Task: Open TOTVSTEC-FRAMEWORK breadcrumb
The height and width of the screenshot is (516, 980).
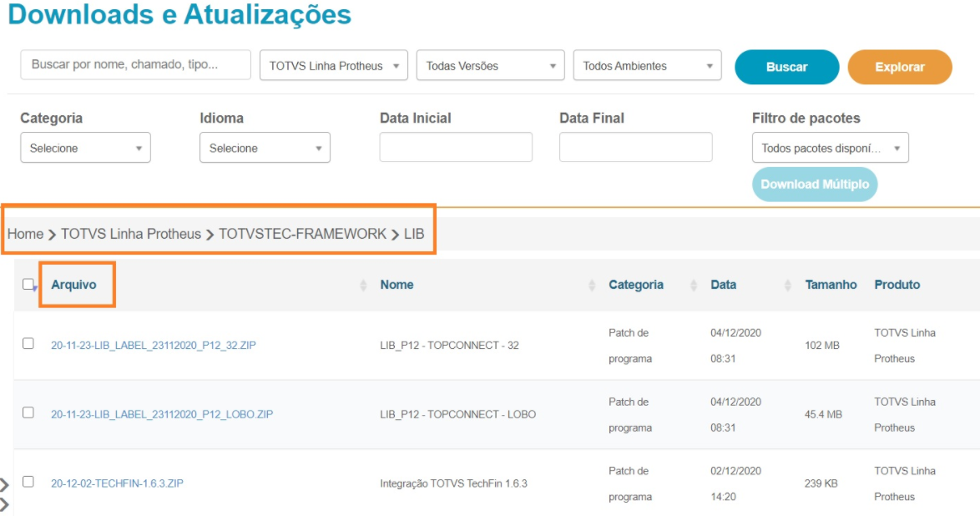Action: [x=302, y=234]
